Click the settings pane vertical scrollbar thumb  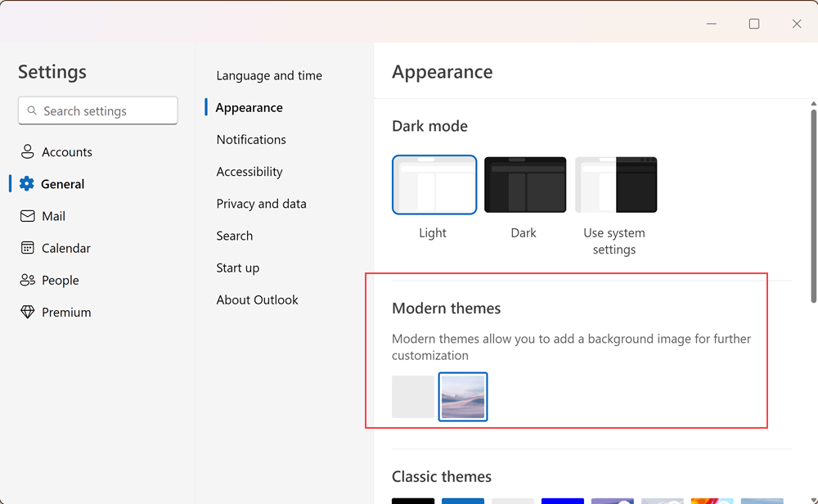813,205
